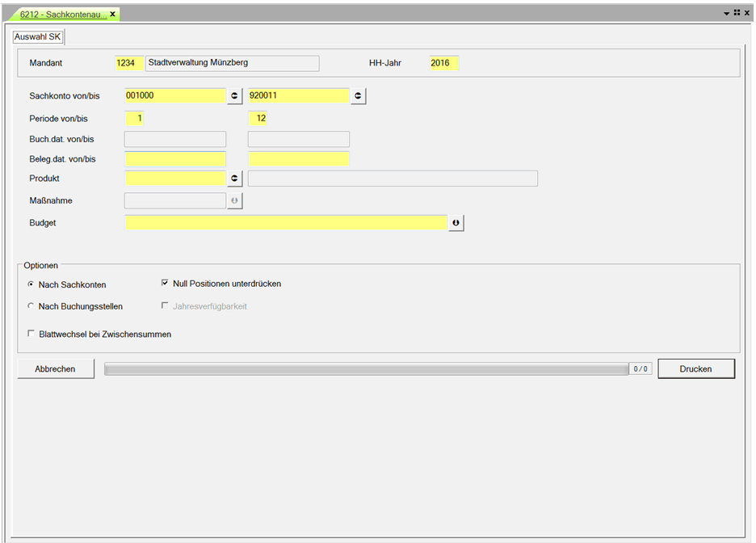Click the HH-Jahr field showing 2016

443,63
